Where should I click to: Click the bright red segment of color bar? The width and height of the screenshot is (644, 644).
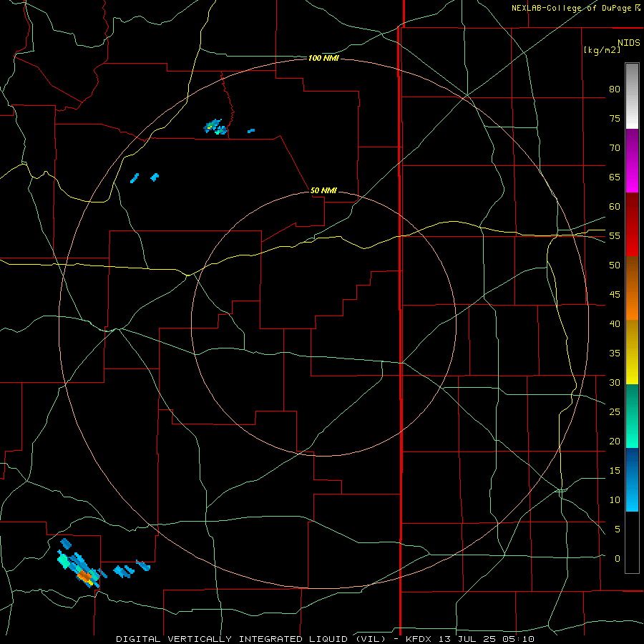tap(632, 225)
